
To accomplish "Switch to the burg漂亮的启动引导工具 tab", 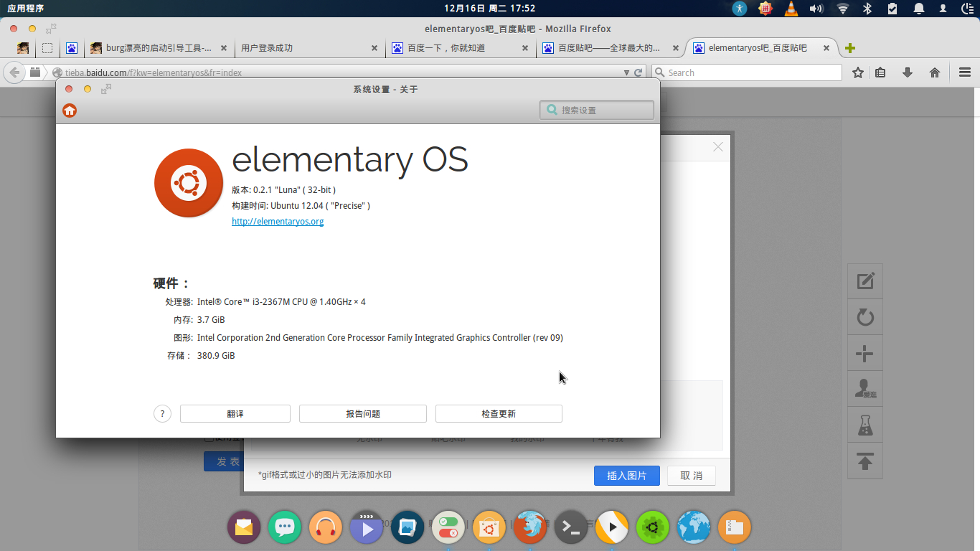I will (158, 48).
